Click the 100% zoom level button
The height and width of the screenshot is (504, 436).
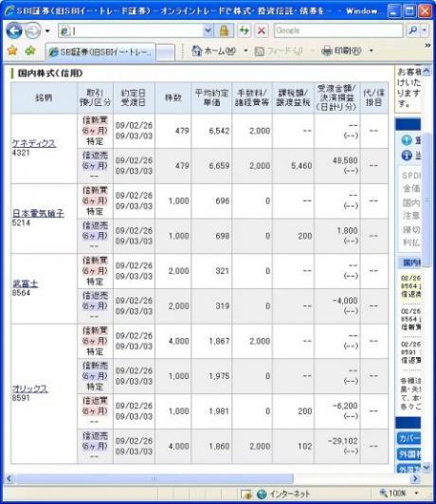[x=393, y=493]
